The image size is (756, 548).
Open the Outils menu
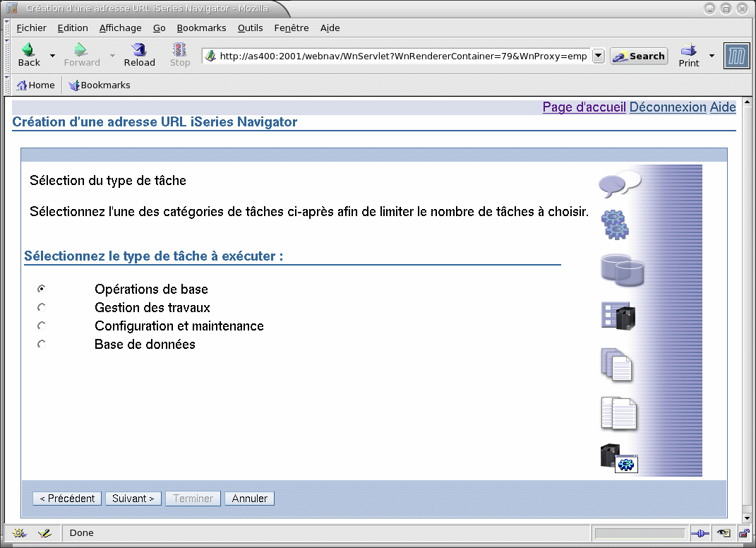point(250,28)
